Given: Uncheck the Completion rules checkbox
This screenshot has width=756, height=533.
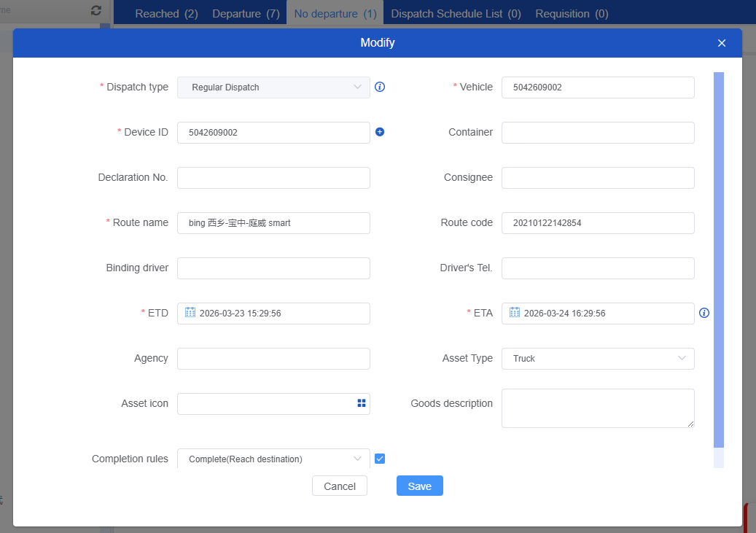Looking at the screenshot, I should pyautogui.click(x=380, y=459).
